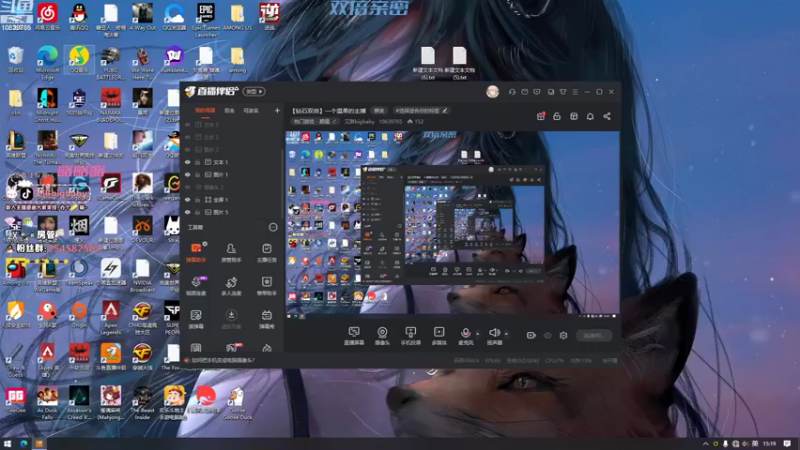Show the hidden 文本 2 source via eye
The width and height of the screenshot is (800, 450).
[x=187, y=137]
